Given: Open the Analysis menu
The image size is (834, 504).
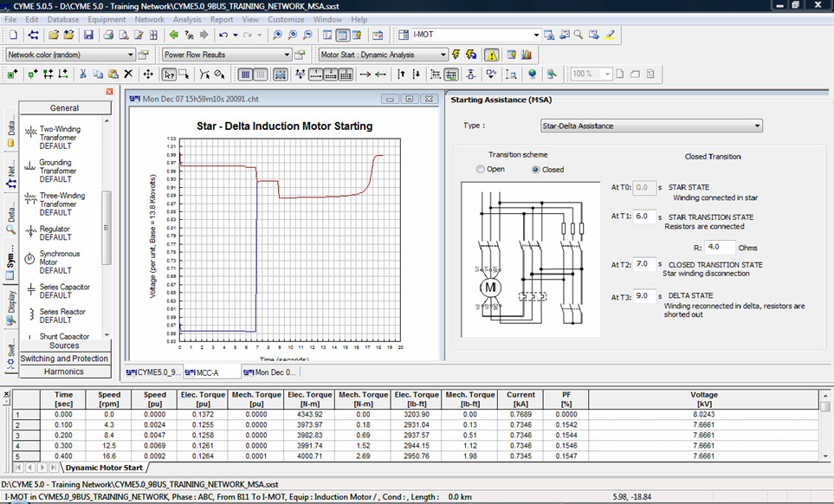Looking at the screenshot, I should [186, 19].
